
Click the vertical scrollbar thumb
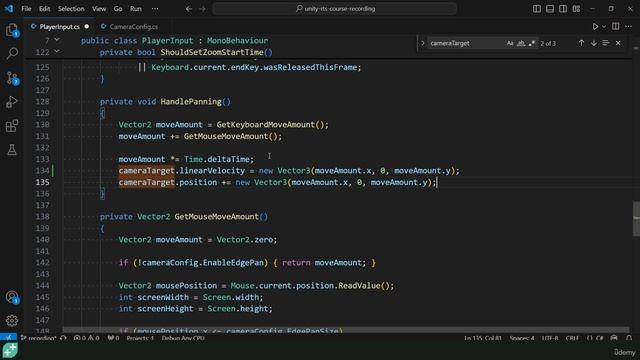click(636, 218)
